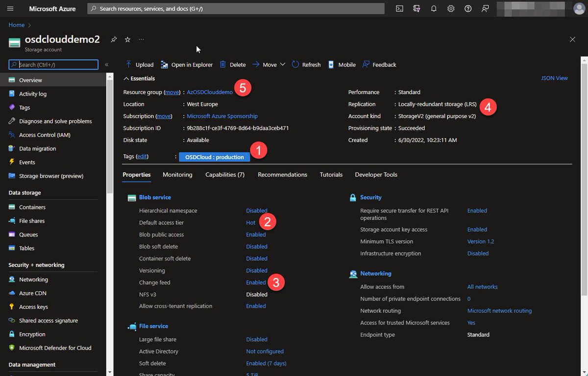
Task: Open Tags in sidebar
Action: [x=24, y=107]
